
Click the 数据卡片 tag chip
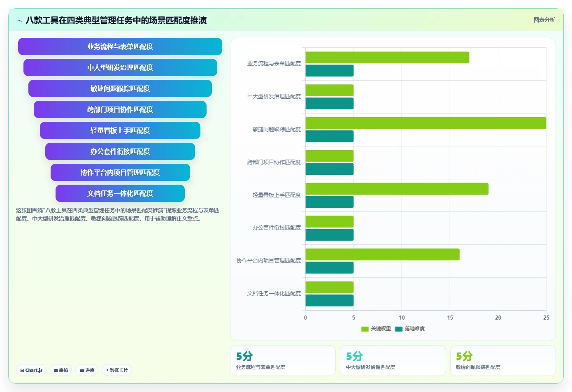pos(117,370)
